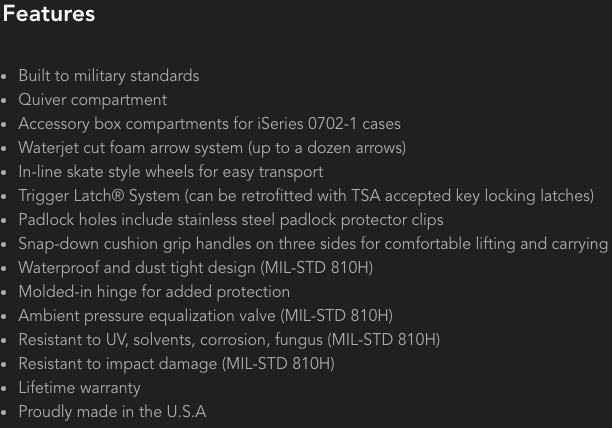612x428 pixels.
Task: Click the 'Lifetime warranty' list item
Action: pos(79,388)
